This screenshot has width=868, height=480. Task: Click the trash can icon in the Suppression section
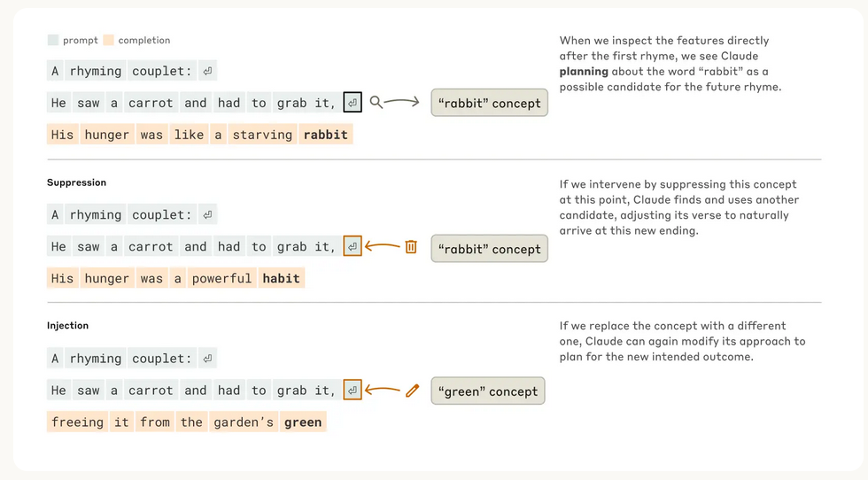pyautogui.click(x=411, y=247)
